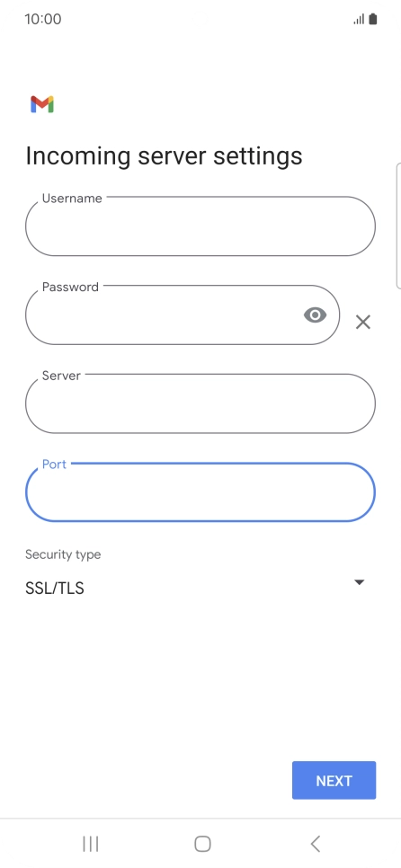Focus the Password input field
The width and height of the screenshot is (401, 868).
click(183, 314)
